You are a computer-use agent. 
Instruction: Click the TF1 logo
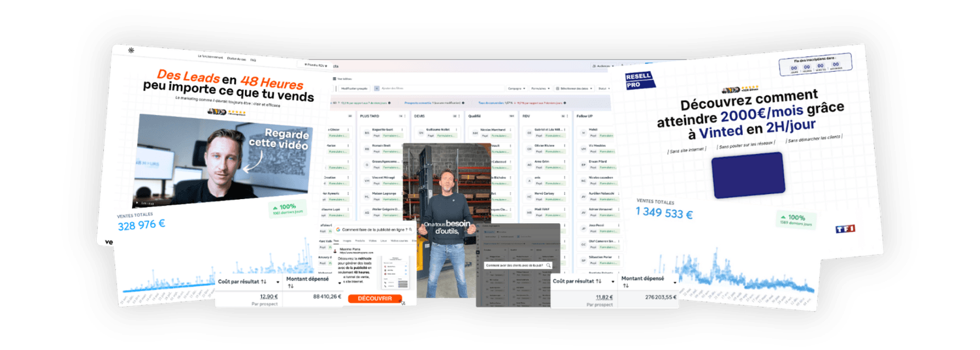[x=845, y=229]
